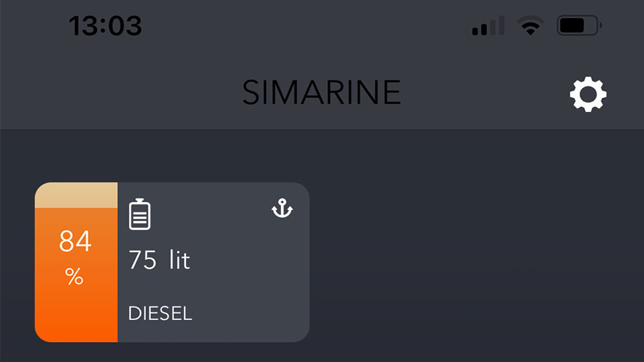The width and height of the screenshot is (644, 362).
Task: Tap the word lit next to 75
Action: [180, 260]
